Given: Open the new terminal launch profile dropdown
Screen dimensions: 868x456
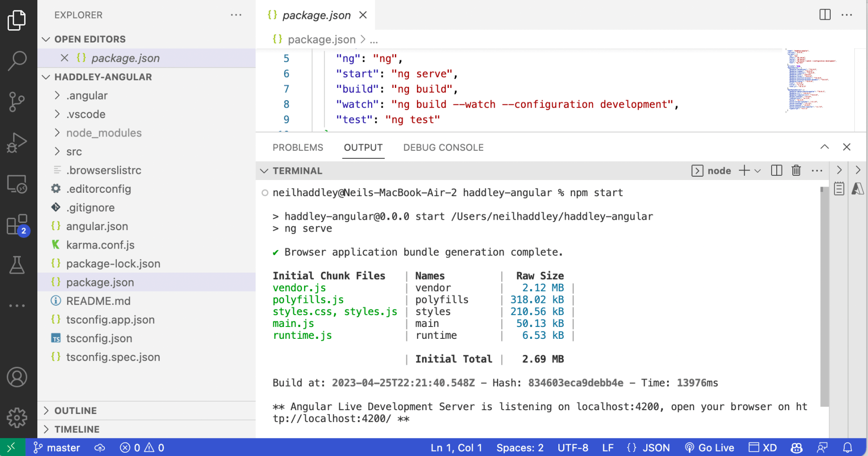Looking at the screenshot, I should (x=758, y=171).
